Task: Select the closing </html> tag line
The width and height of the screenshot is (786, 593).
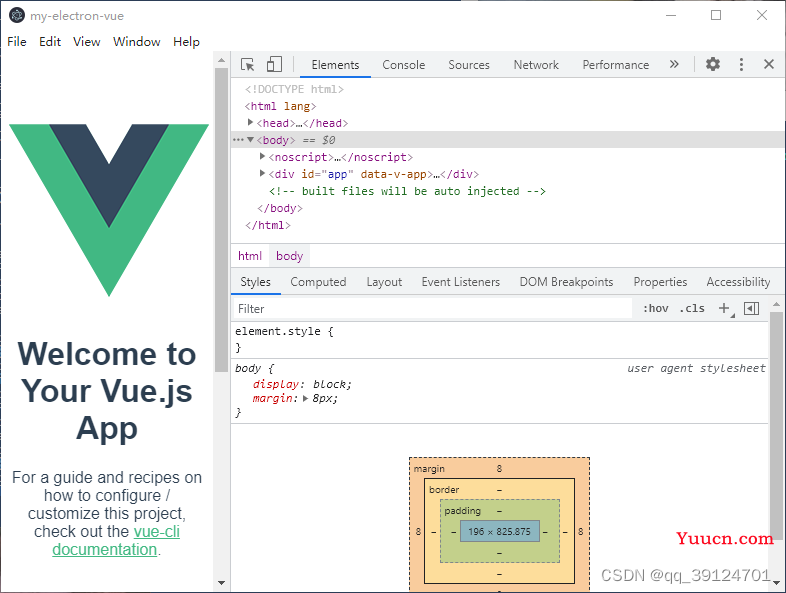Action: tap(268, 225)
